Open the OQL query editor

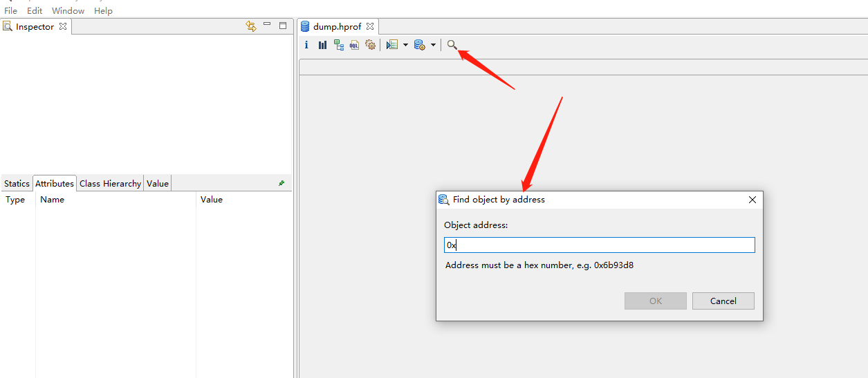tap(354, 45)
